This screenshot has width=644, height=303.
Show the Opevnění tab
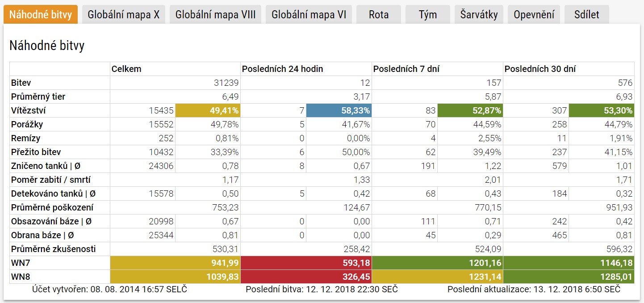point(534,15)
